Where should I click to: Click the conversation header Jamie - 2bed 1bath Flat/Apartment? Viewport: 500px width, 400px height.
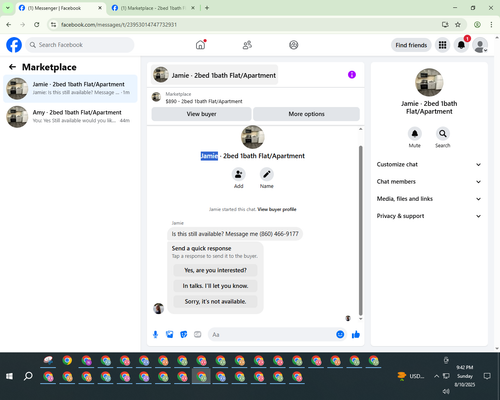(214, 75)
